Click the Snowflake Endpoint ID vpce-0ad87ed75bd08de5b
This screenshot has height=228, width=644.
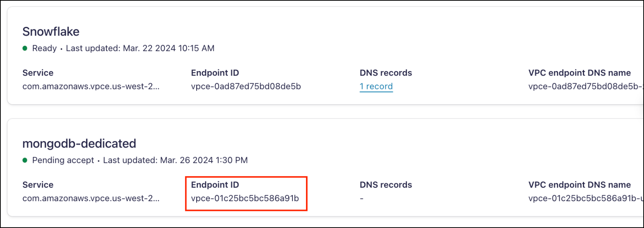(246, 86)
